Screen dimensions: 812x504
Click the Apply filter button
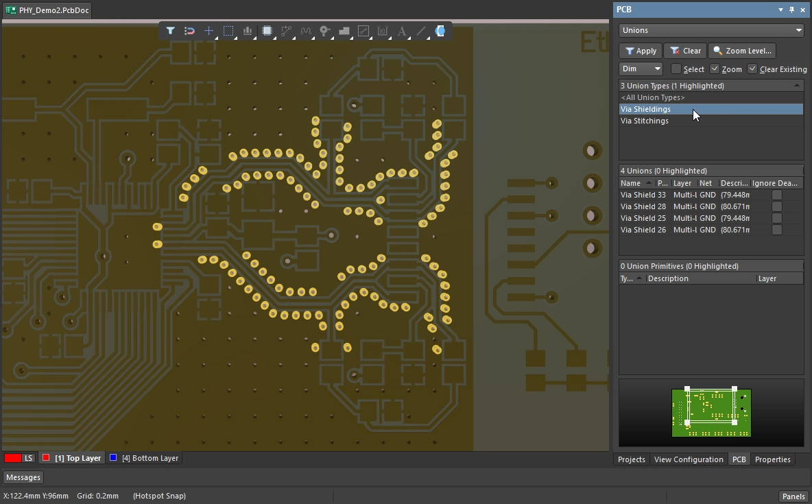click(x=641, y=51)
